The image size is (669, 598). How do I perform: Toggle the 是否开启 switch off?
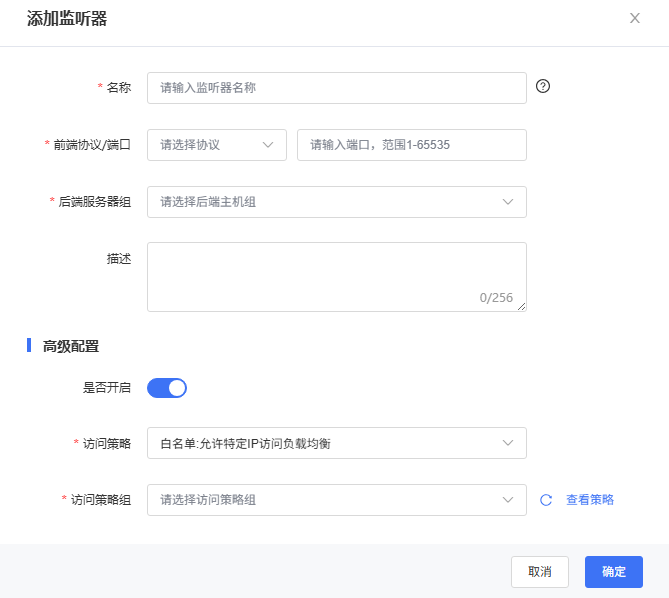pyautogui.click(x=167, y=388)
